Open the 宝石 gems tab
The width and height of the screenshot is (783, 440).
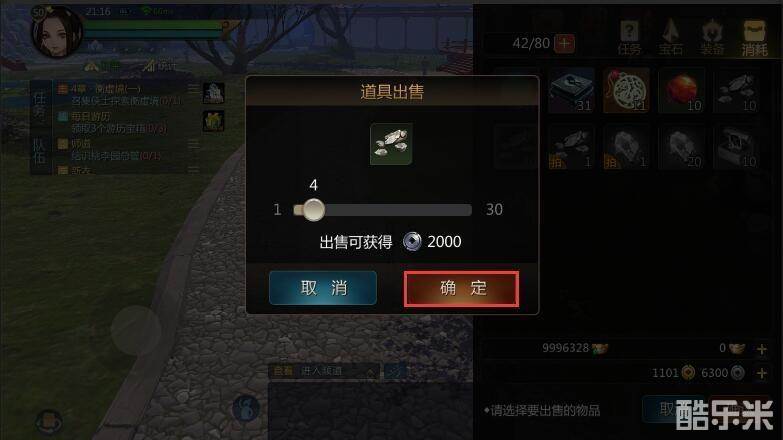coord(670,38)
